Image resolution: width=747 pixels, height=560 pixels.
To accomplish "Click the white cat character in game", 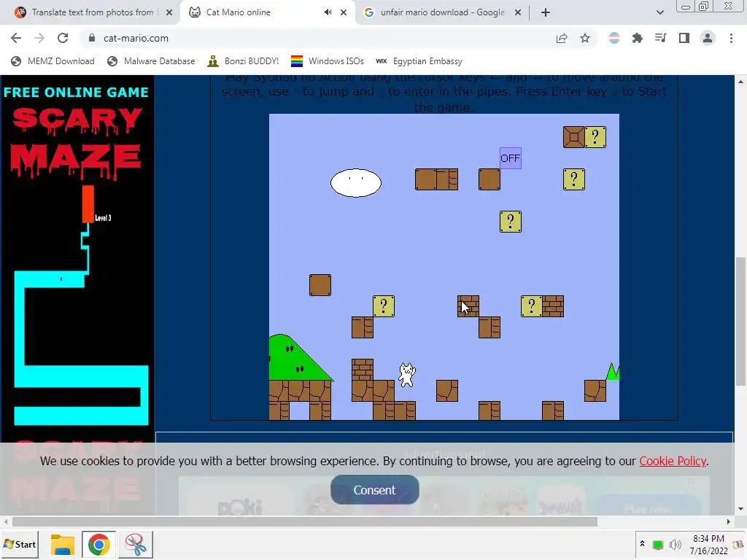I will point(407,375).
